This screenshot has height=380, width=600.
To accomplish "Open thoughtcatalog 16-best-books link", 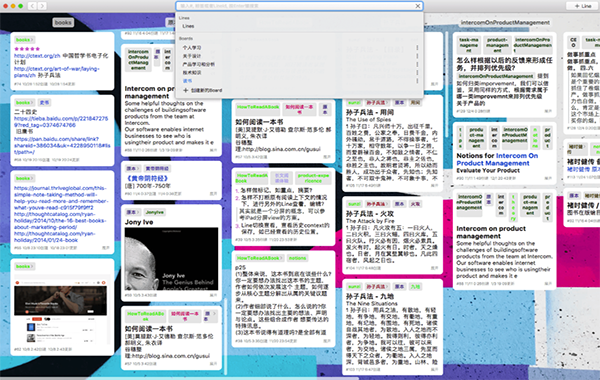I will pyautogui.click(x=60, y=221).
